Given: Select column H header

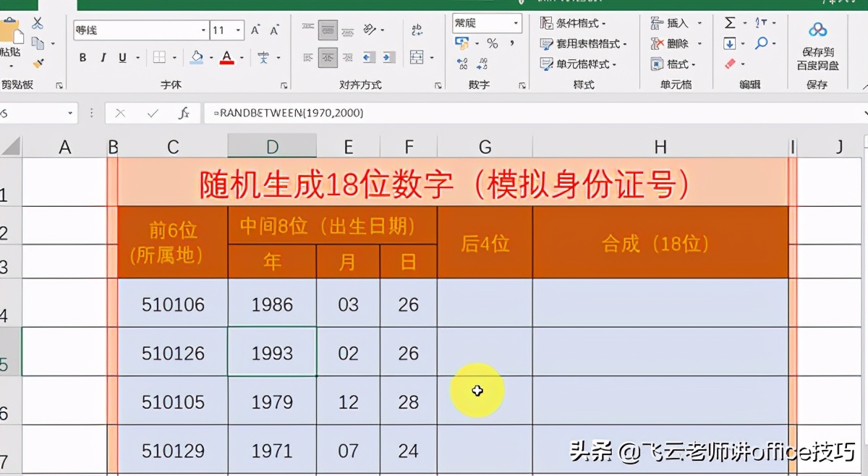Looking at the screenshot, I should 660,147.
